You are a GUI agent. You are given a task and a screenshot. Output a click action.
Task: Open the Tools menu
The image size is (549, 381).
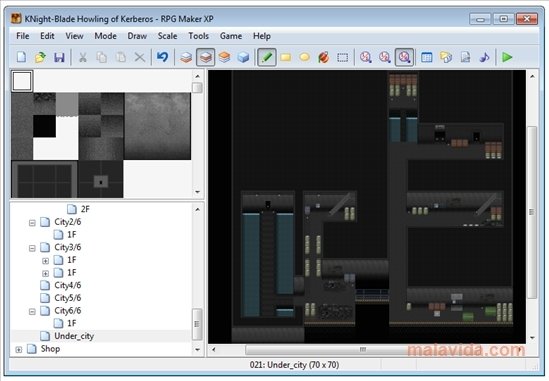tap(199, 36)
